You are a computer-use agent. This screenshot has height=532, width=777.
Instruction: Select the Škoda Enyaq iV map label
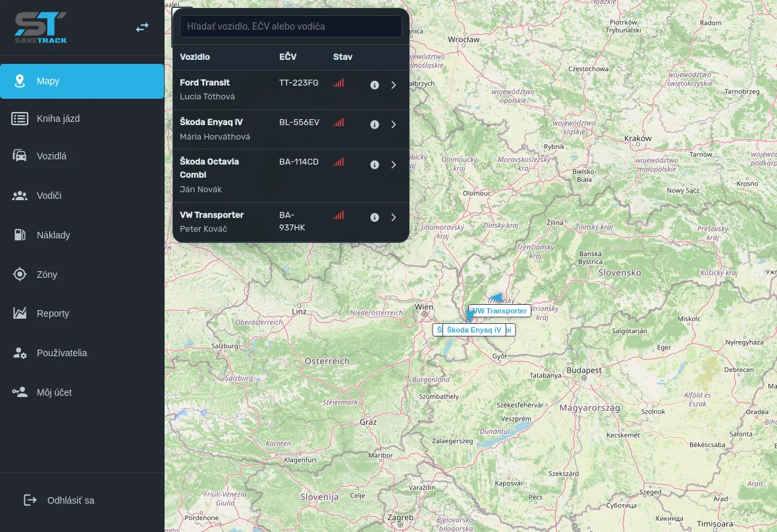(x=474, y=330)
